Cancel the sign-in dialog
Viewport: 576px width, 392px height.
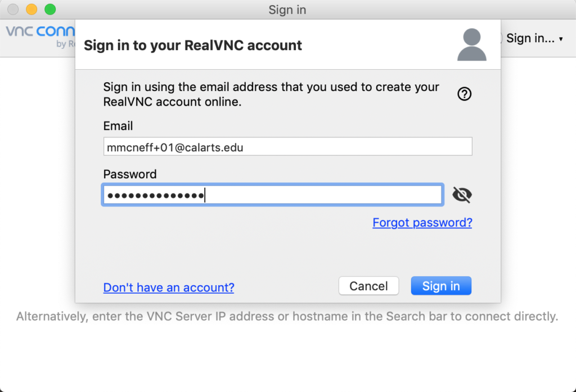pos(368,286)
